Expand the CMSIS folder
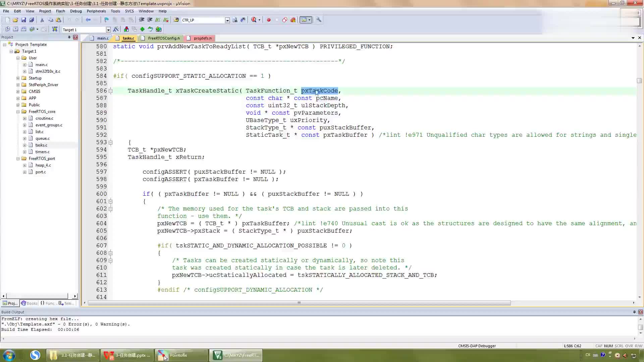The image size is (644, 362). coord(18,92)
